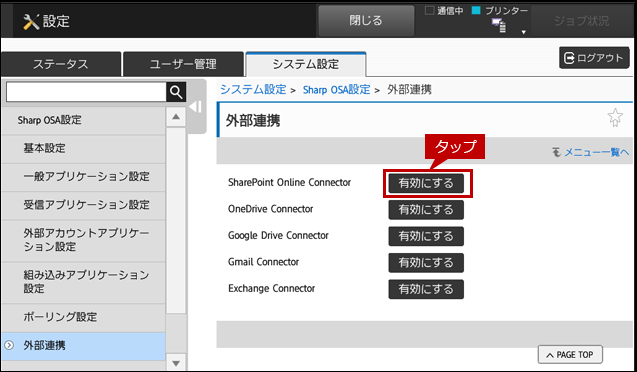Click the ログアウト button
The image size is (637, 372).
click(594, 58)
